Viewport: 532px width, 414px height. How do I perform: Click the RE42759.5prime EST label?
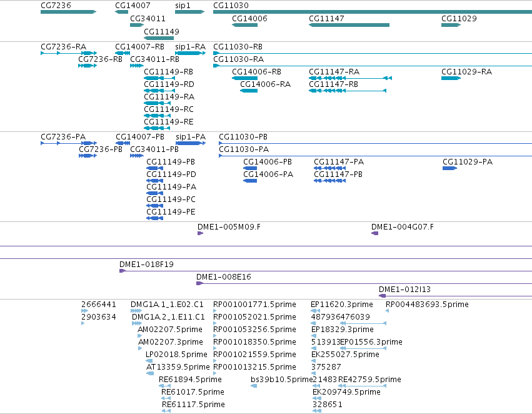pyautogui.click(x=370, y=380)
